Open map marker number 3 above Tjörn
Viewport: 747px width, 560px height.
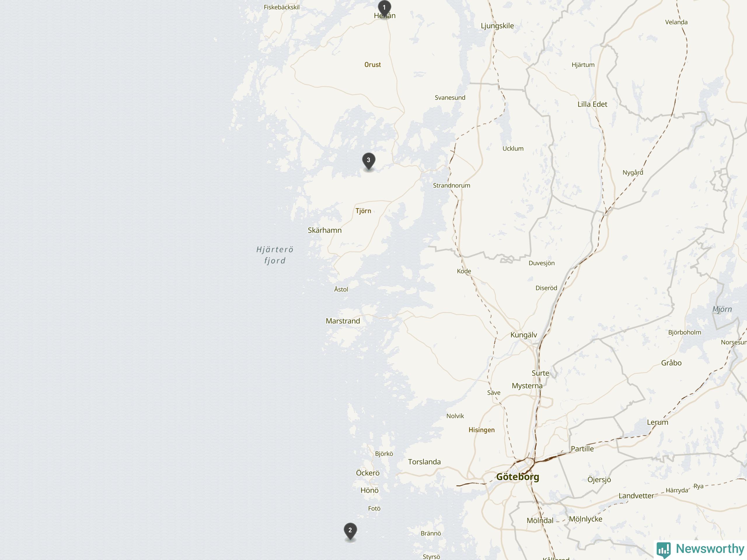tap(369, 161)
